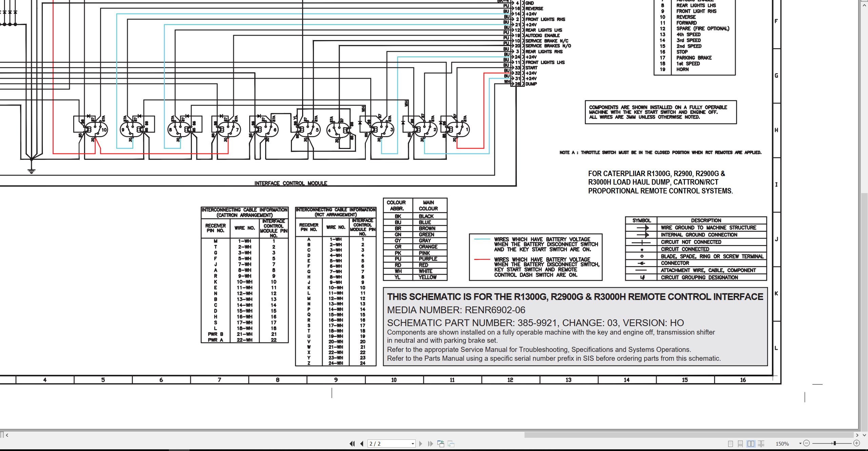
Task: Click the blue battery voltage wire legend
Action: (x=536, y=244)
